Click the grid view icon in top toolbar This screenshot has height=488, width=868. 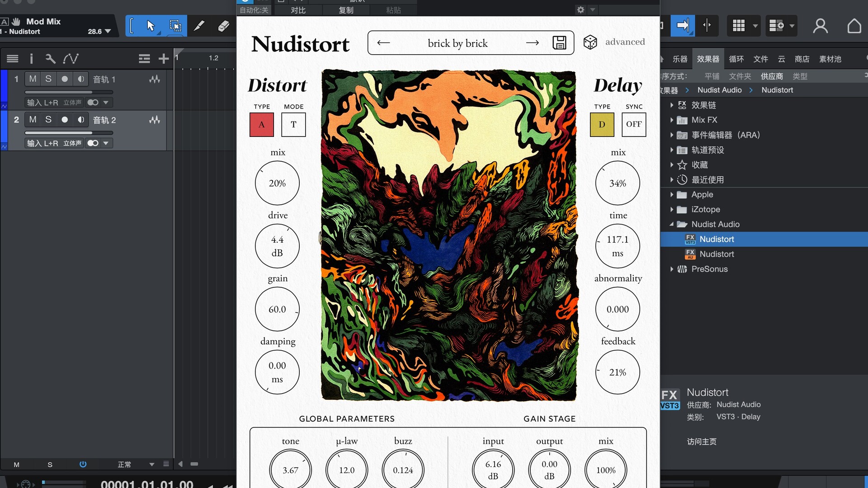(739, 26)
